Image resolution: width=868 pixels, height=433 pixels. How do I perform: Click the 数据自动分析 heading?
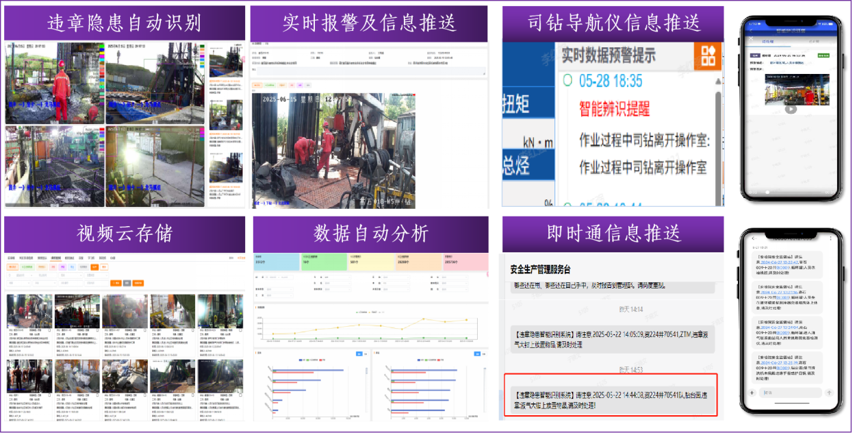coord(370,233)
